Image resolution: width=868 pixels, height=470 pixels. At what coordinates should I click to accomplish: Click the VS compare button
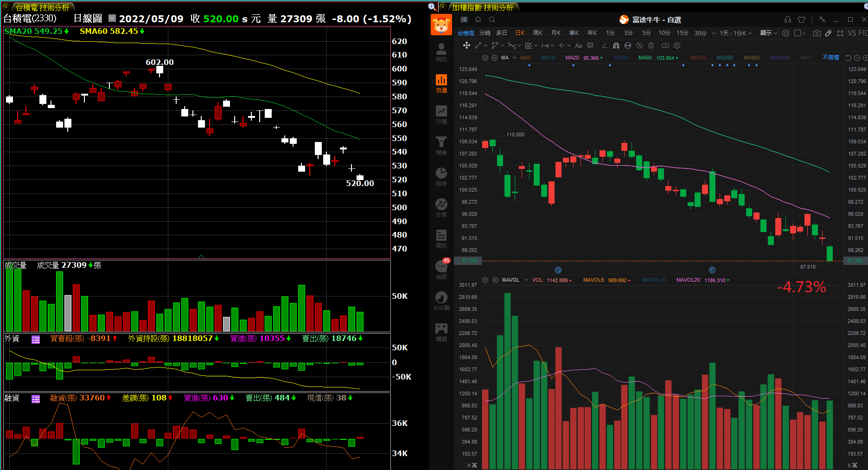coord(852,33)
